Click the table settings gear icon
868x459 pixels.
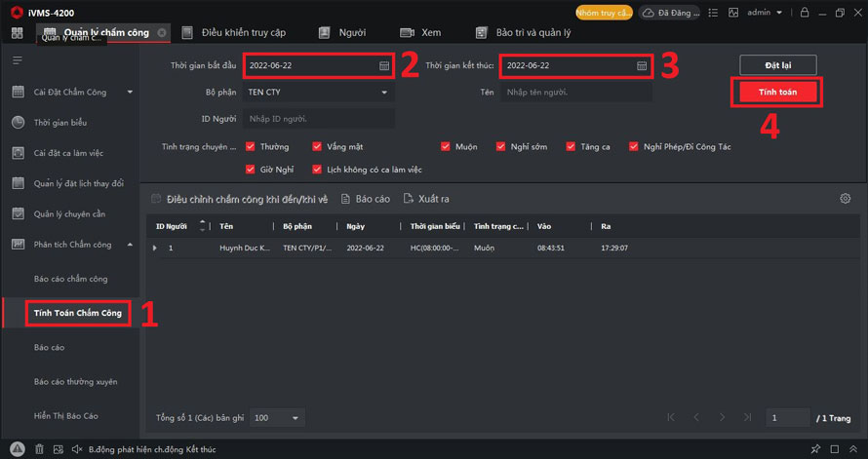point(845,199)
